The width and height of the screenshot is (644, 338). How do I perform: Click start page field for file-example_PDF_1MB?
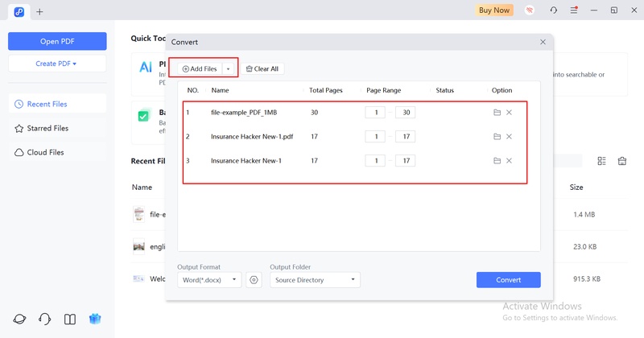pos(375,112)
